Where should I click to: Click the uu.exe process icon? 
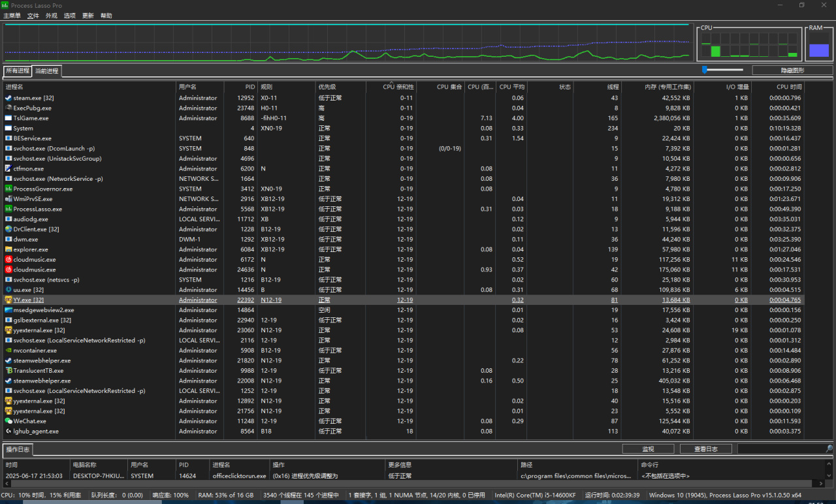(8, 290)
